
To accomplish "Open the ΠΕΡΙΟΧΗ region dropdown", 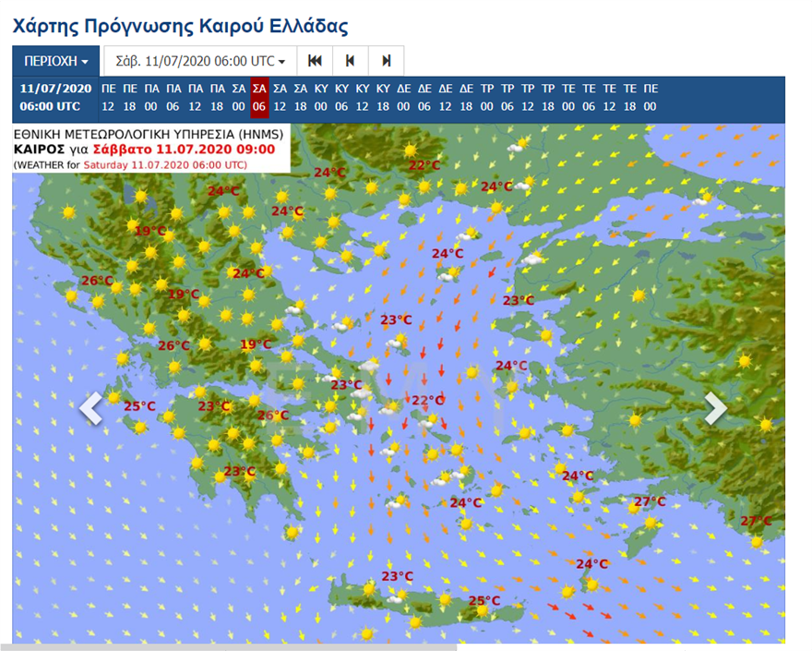I will point(55,61).
